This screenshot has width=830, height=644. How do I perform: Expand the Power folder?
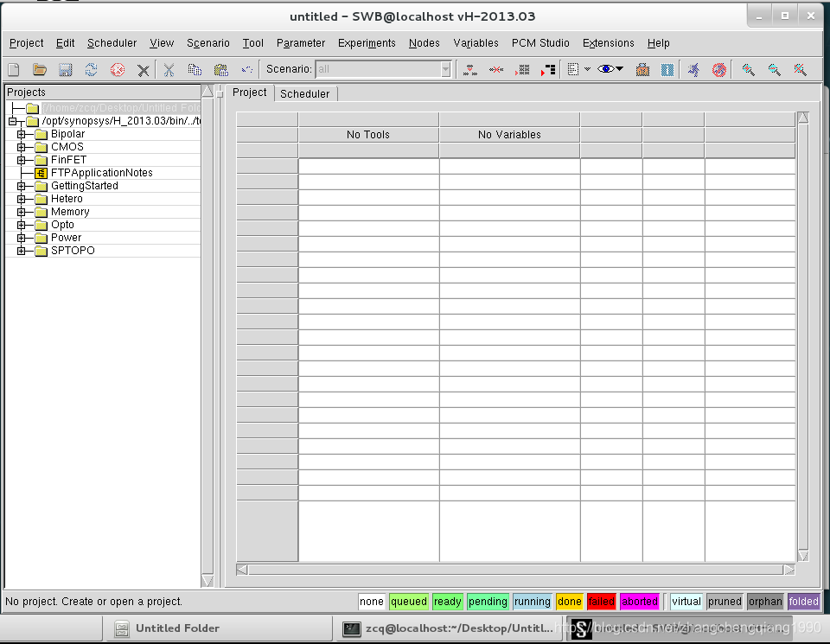[21, 238]
